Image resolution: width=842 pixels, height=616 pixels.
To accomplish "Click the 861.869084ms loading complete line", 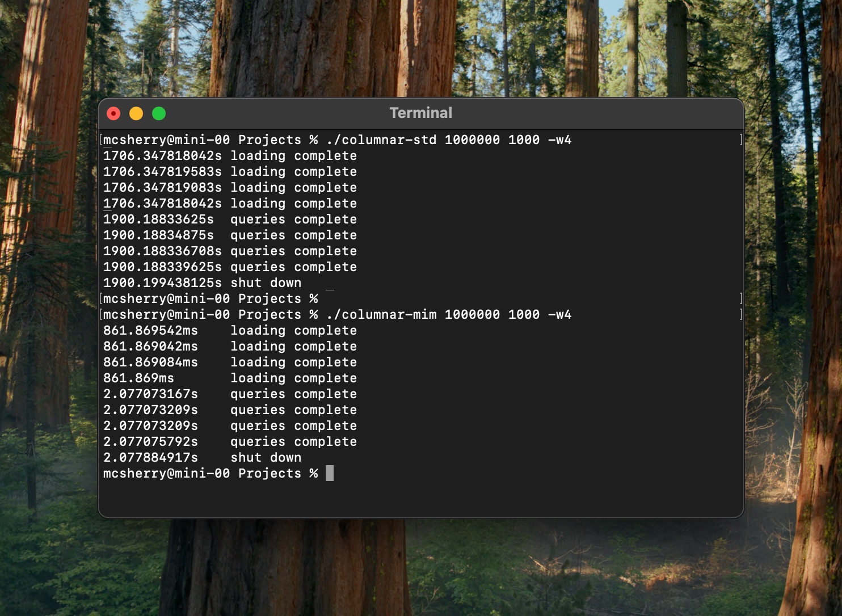I will click(230, 362).
